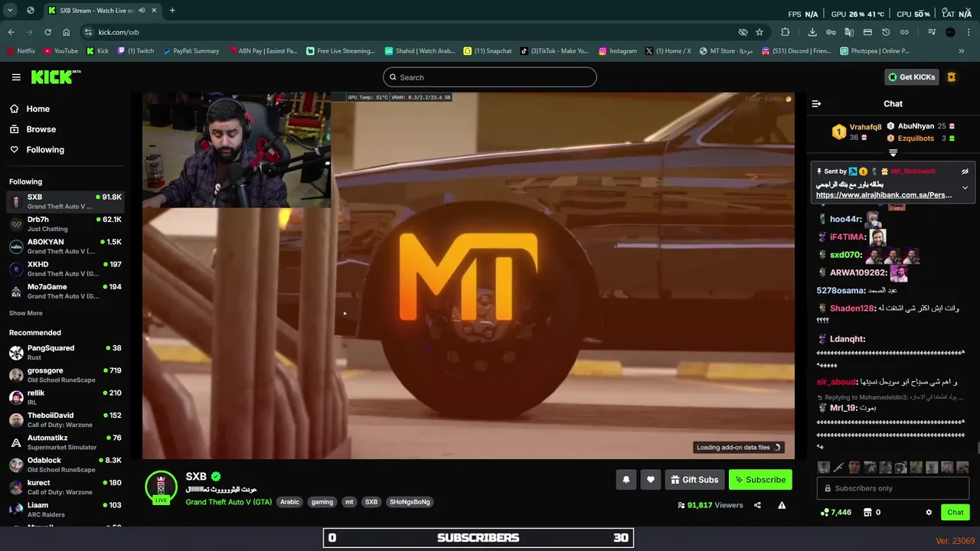
Task: Open browser downloads icon
Action: (812, 32)
